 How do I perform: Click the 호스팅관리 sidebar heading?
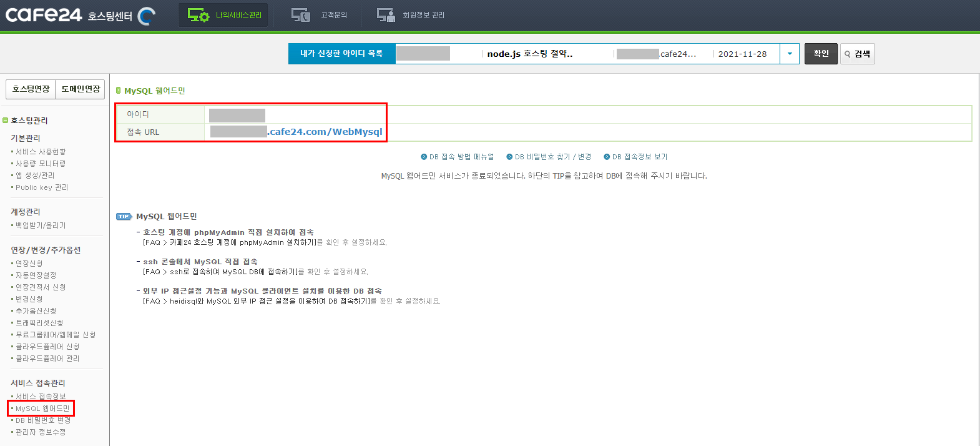(29, 121)
